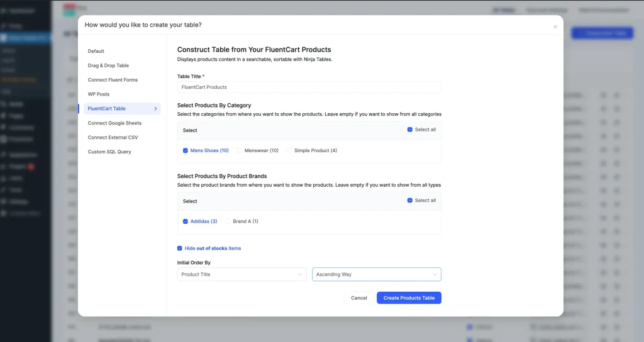Click the FluentCart Table chevron arrow
This screenshot has width=644, height=342.
pyautogui.click(x=155, y=109)
